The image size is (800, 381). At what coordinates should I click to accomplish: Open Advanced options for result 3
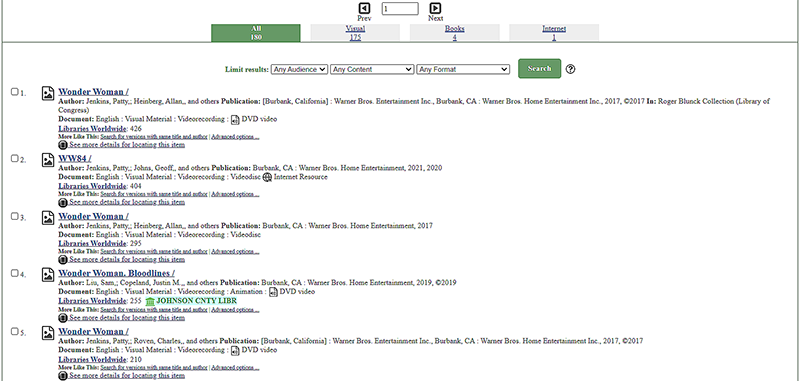235,252
